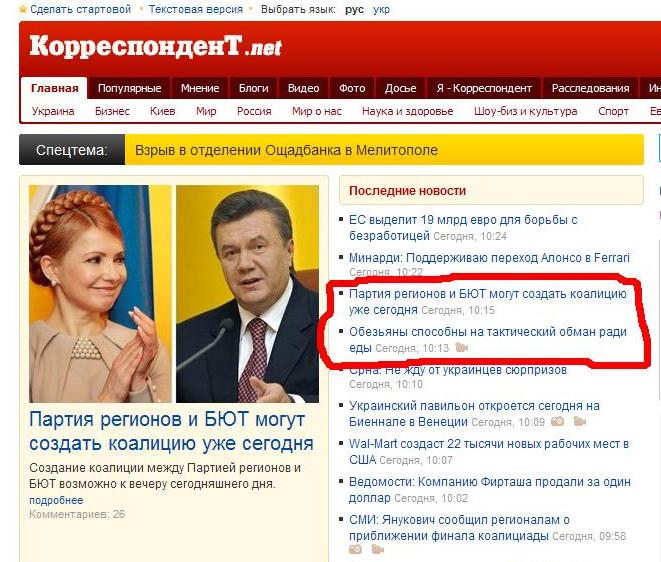Open the Расследования tab
The height and width of the screenshot is (562, 661).
[590, 88]
